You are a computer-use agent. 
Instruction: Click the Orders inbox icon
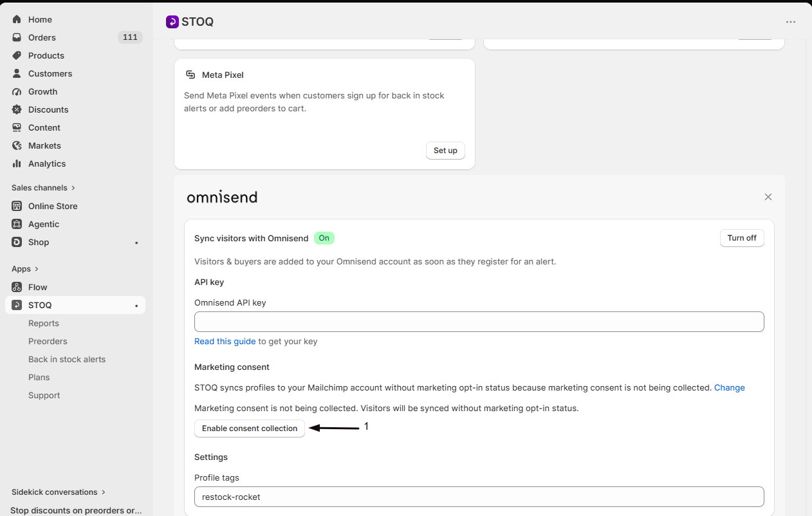click(x=17, y=37)
